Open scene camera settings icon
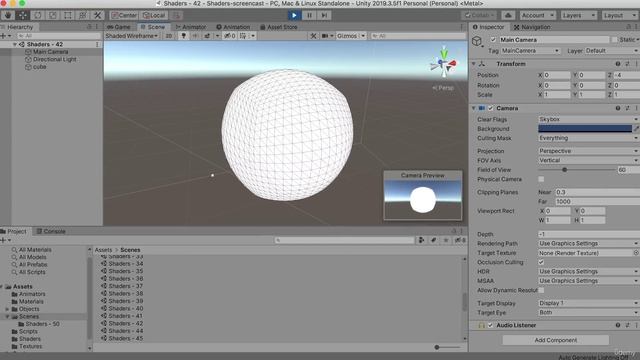Viewport: 640px width, 360px height. point(325,36)
